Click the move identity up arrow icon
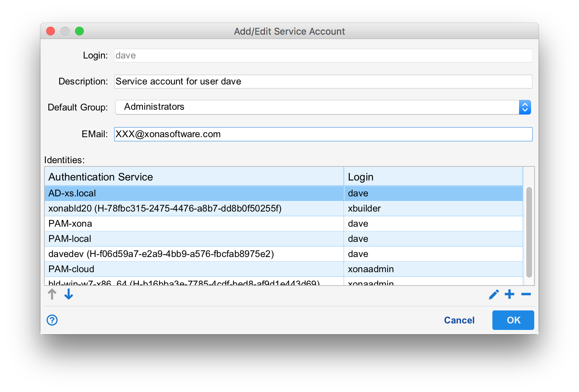 52,295
